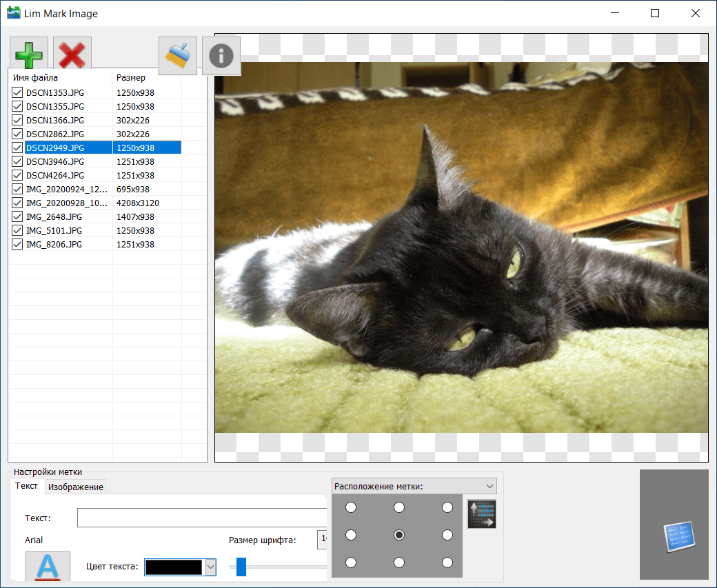Screen dimensions: 717x588
Task: Switch to the Изображение tab
Action: click(75, 487)
